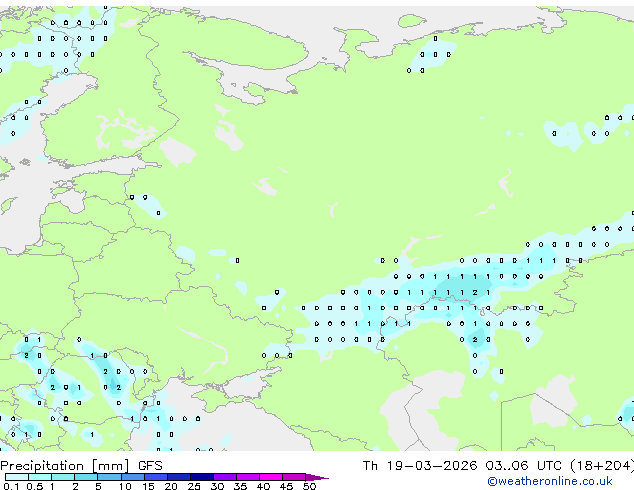The image size is (634, 490).
Task: Click the '40' legend scale label
Action: coord(263,486)
